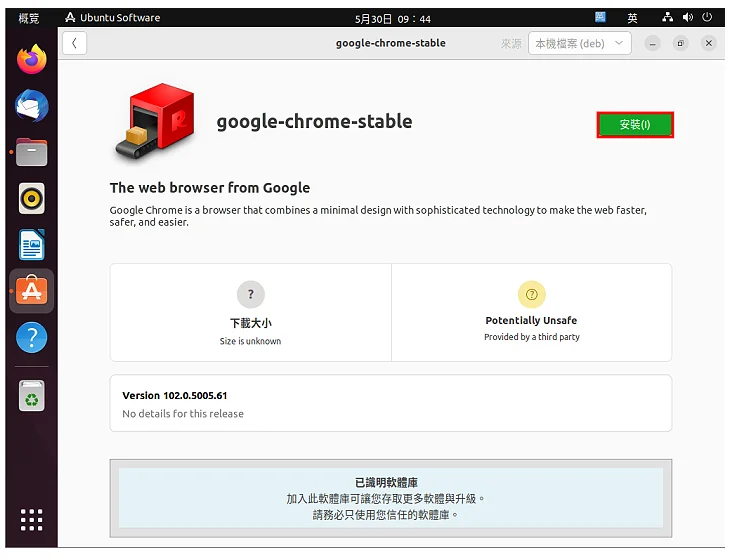733x558 pixels.
Task: Click the input method keyboard indicator icon
Action: pos(600,17)
